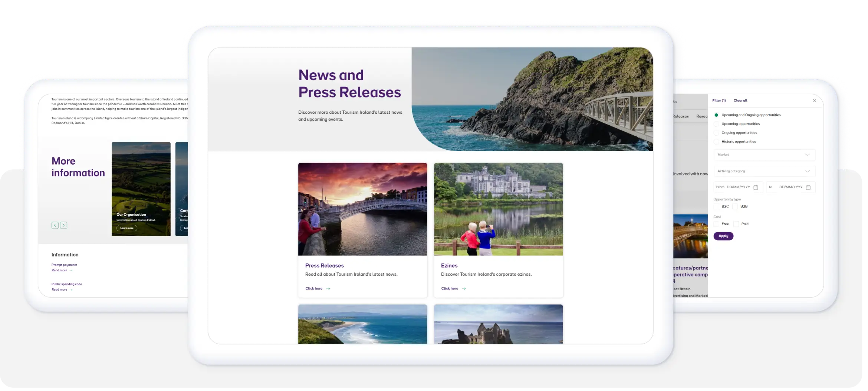This screenshot has width=868, height=391.
Task: Click the From date input field
Action: 738,187
